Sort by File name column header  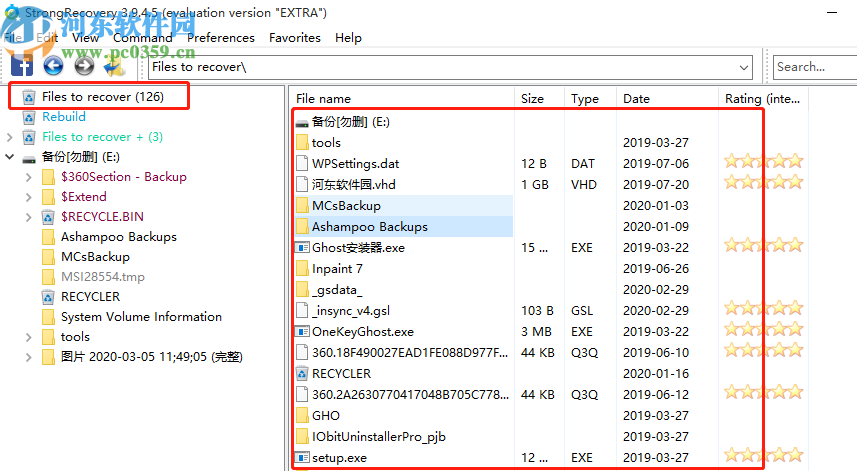(402, 99)
